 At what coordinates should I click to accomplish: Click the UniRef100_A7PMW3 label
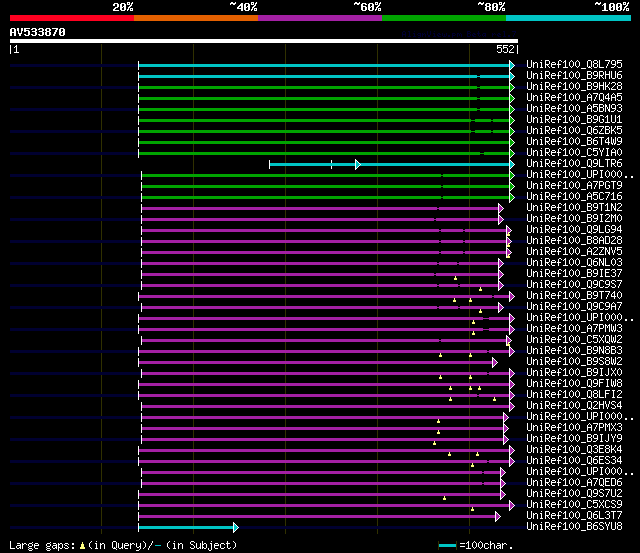click(x=574, y=329)
